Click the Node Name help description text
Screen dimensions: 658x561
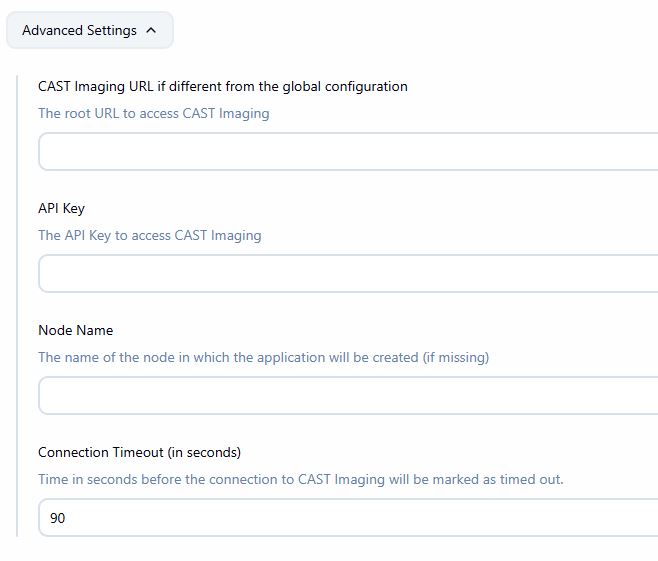point(263,357)
